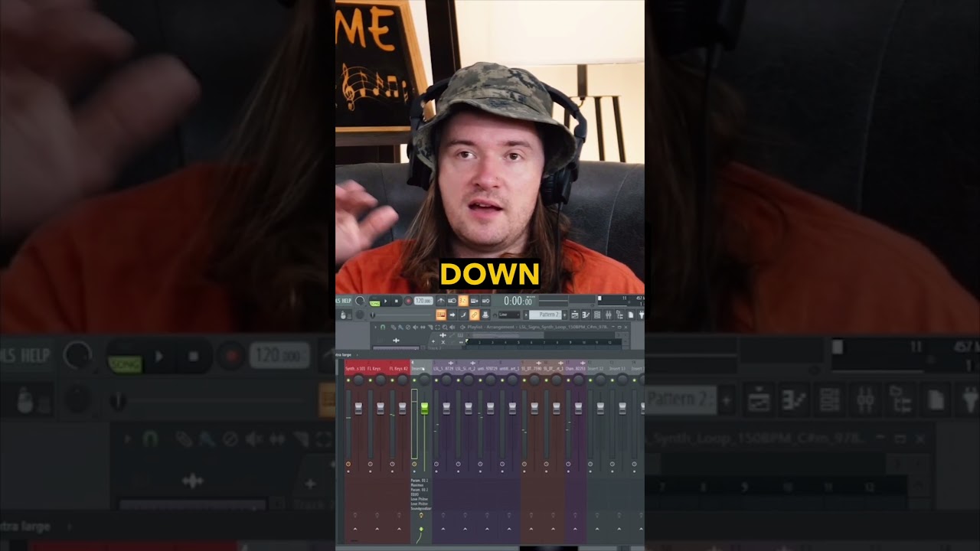Open the Channel rack view icon

597,315
